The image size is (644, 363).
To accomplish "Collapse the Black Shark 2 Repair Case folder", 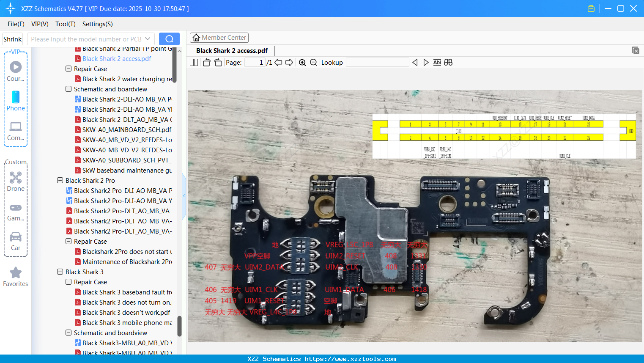I will click(x=69, y=69).
